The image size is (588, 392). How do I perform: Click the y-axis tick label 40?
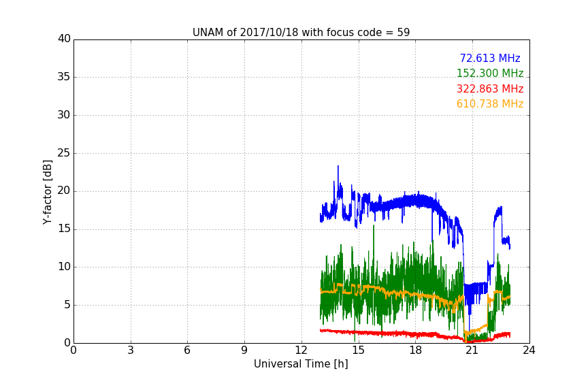[x=64, y=39]
